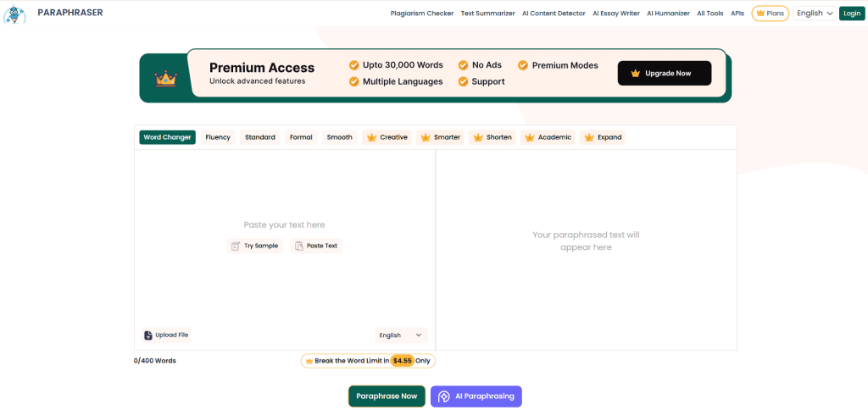The width and height of the screenshot is (868, 410).
Task: Click the Upload File document icon
Action: (x=147, y=335)
